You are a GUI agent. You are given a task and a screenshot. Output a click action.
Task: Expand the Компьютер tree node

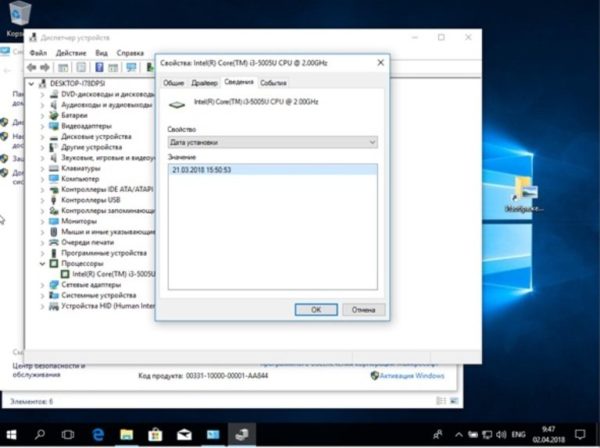point(42,179)
